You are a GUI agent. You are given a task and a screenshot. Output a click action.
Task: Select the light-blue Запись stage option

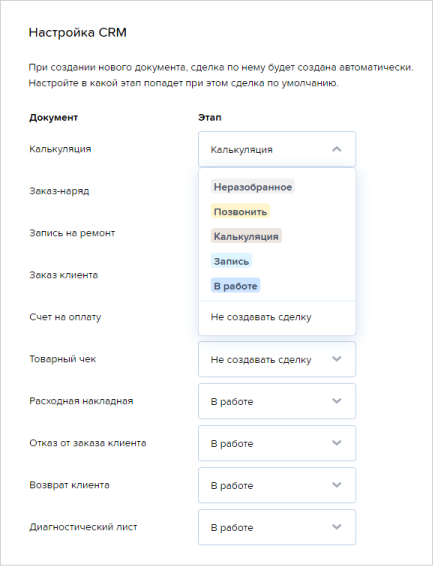231,261
